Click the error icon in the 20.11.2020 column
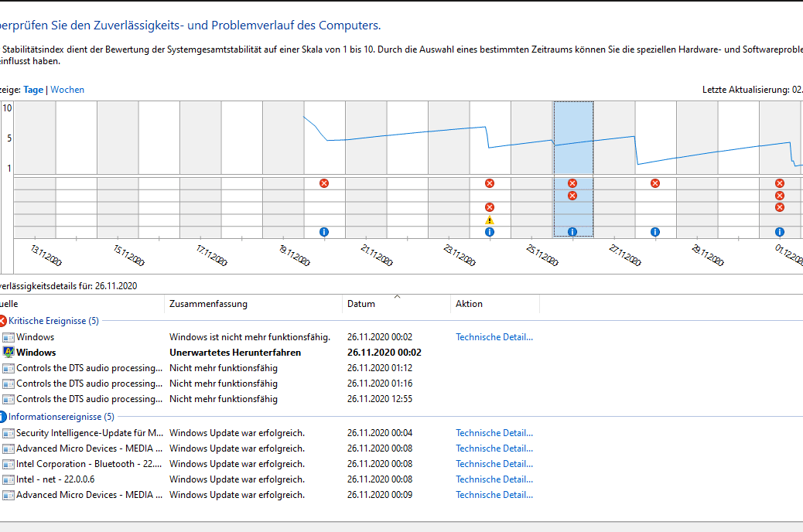The width and height of the screenshot is (803, 532). point(324,183)
